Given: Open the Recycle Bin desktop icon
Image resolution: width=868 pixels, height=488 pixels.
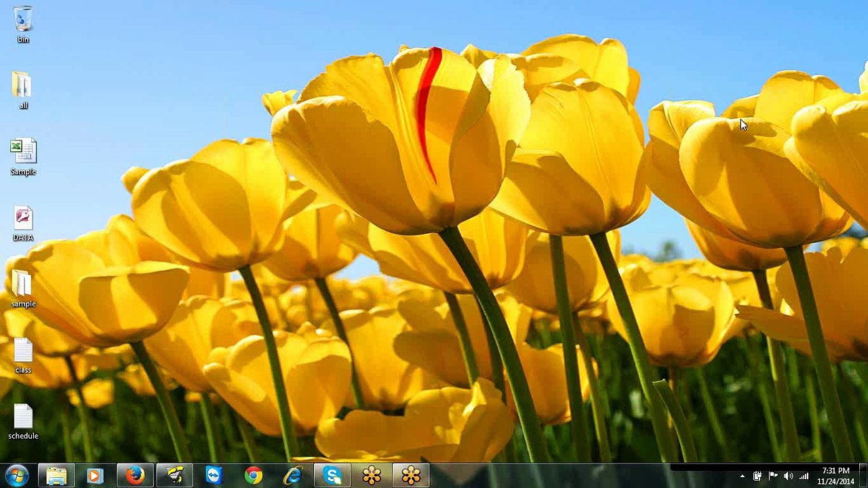Looking at the screenshot, I should [x=23, y=24].
